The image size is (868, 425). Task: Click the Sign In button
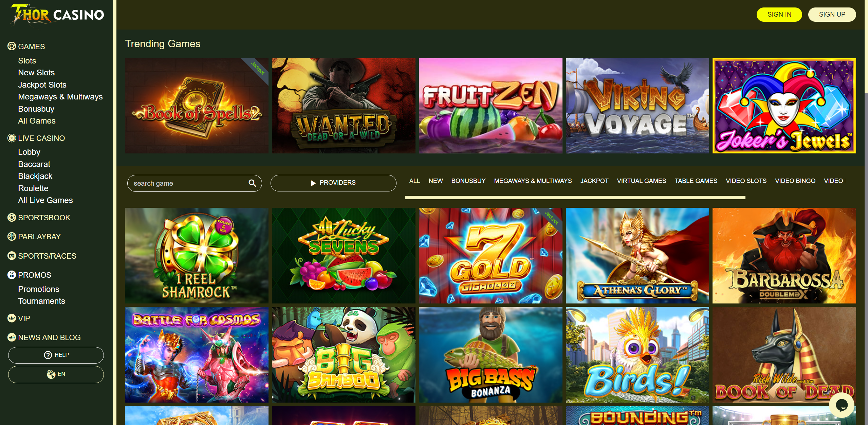coord(779,15)
